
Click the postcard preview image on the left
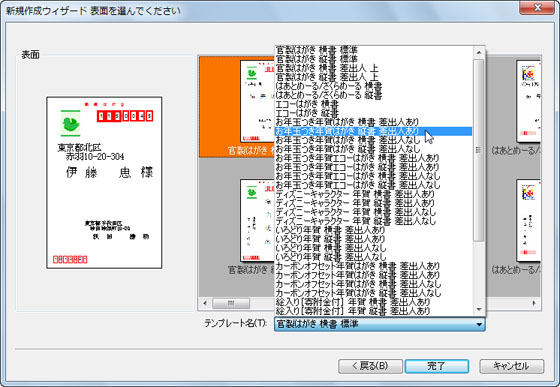(x=104, y=182)
